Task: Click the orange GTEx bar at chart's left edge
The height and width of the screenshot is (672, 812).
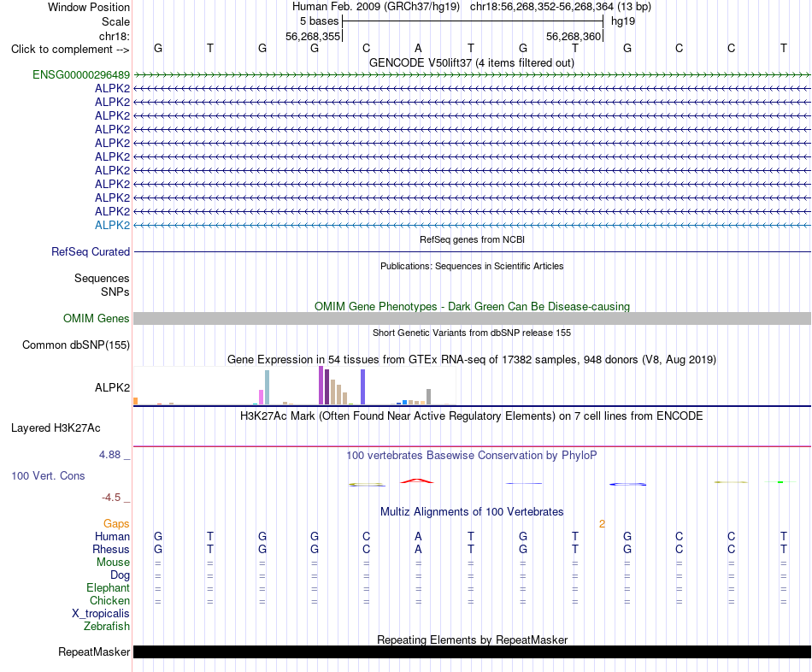Action: [x=136, y=401]
